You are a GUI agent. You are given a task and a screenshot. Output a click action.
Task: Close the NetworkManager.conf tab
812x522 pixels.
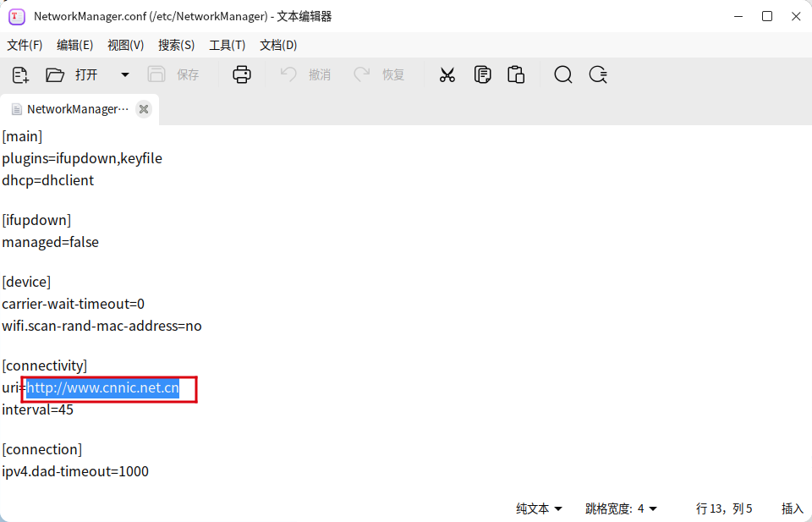pyautogui.click(x=144, y=109)
